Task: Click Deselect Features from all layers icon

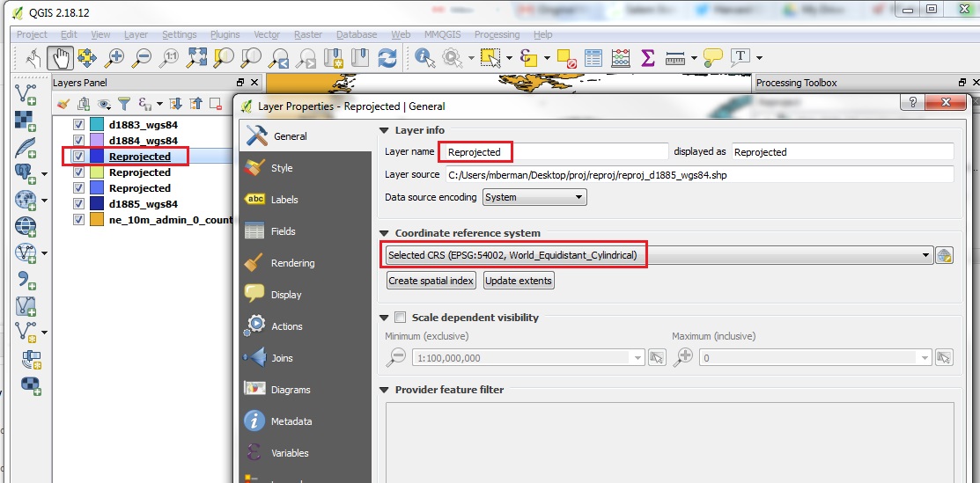Action: click(566, 58)
